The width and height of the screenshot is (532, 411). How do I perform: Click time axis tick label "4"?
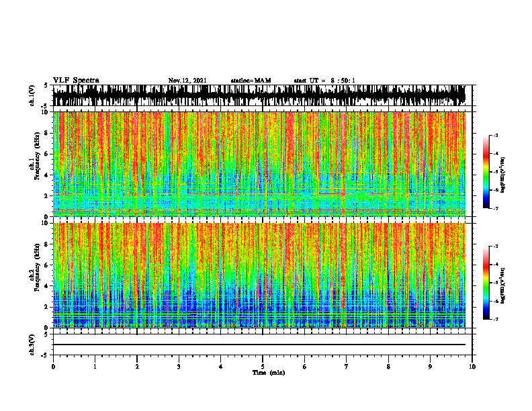tap(221, 367)
